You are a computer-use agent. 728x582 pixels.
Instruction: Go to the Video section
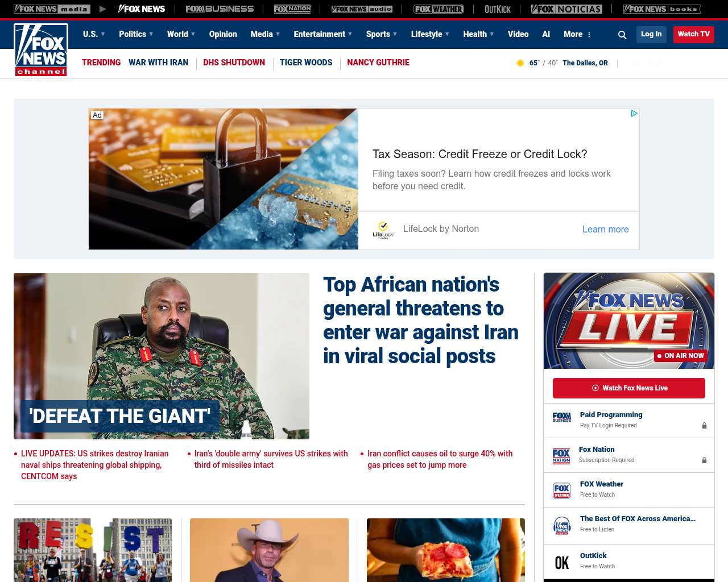[518, 34]
